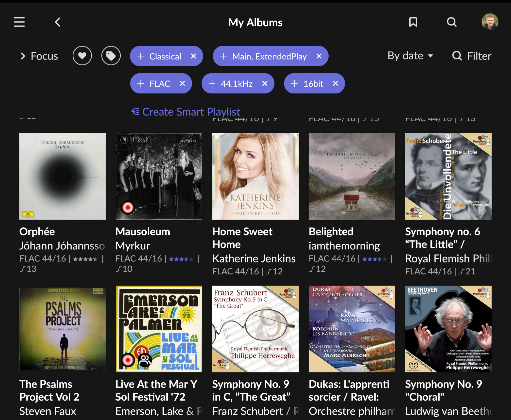Click the people badge on Emerson cover
This screenshot has width=511, height=420.
coord(145,360)
